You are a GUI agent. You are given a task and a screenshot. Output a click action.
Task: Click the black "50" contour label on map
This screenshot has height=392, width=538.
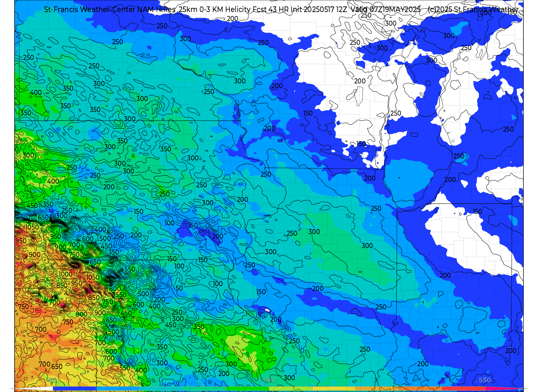[179, 288]
